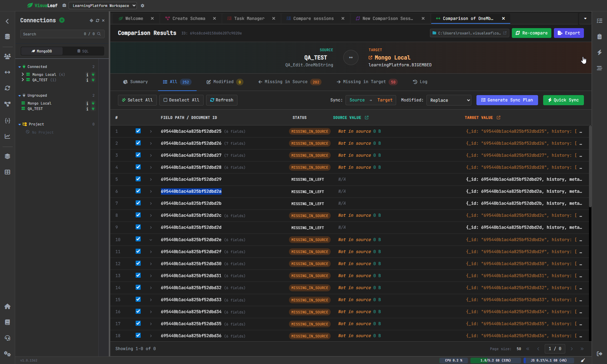Deselect the checkbox on row 12
The height and width of the screenshot is (364, 607).
(138, 263)
